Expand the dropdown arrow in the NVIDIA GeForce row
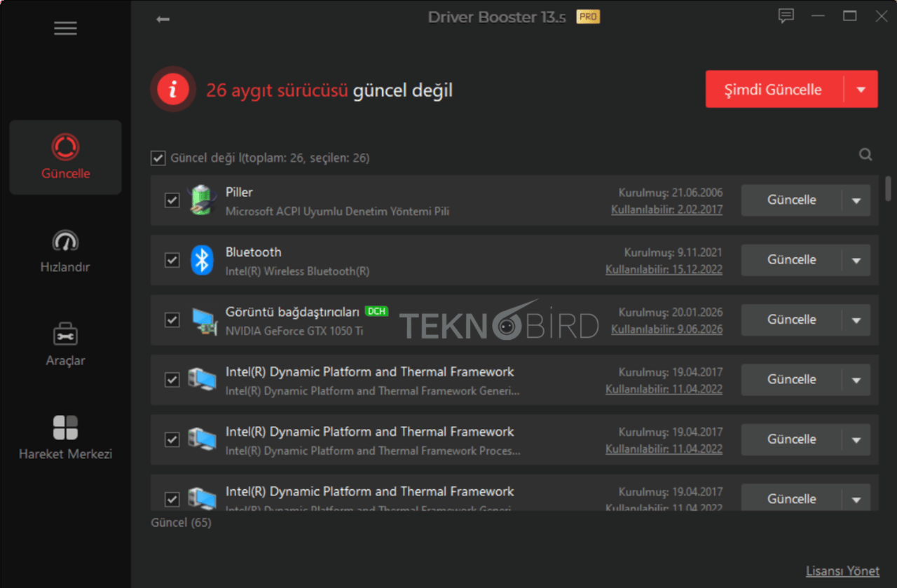This screenshot has height=588, width=897. (856, 320)
